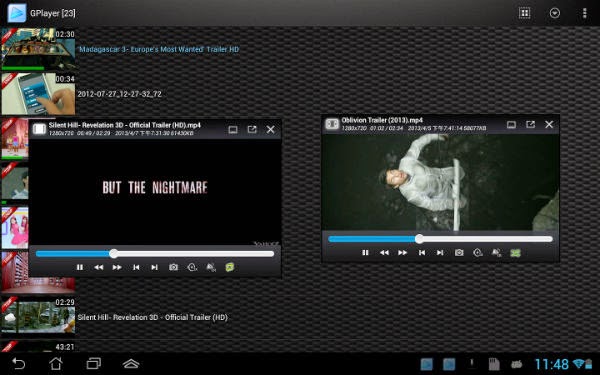
Task: Open the circled dropdown arrow menu
Action: click(x=554, y=13)
